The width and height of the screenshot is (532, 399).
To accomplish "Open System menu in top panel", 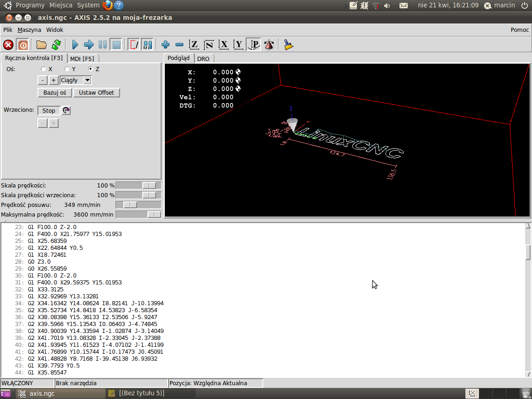I will tap(88, 5).
